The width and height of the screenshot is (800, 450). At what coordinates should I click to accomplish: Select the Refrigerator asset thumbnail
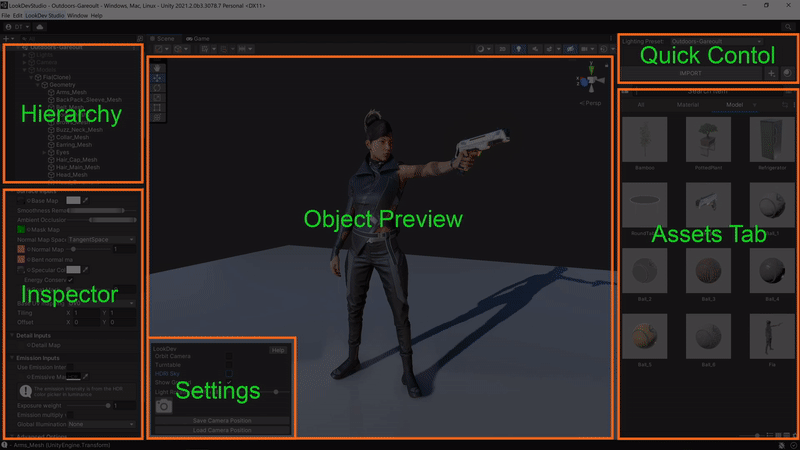click(772, 139)
